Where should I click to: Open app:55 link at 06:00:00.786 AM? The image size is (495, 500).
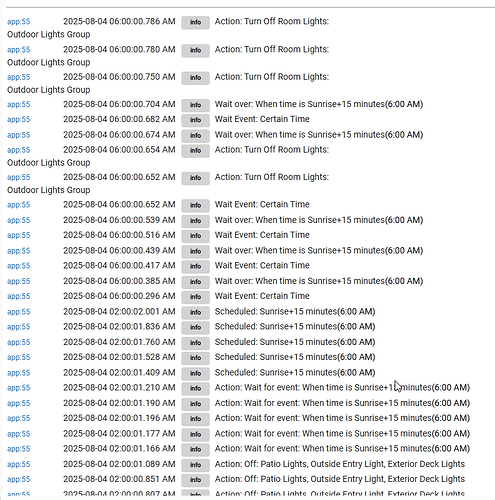19,22
